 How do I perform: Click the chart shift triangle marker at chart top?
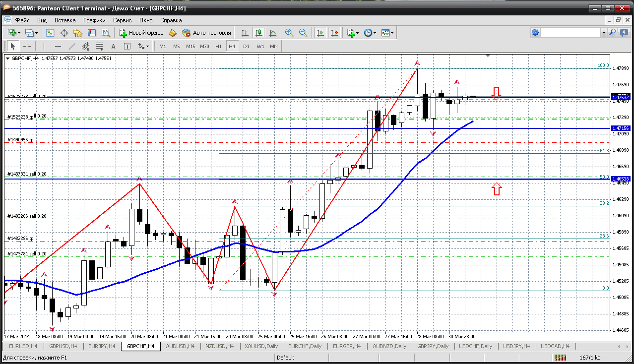[488, 56]
